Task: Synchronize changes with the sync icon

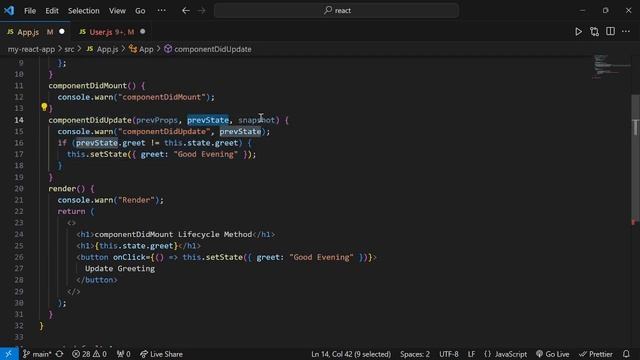Action: tap(60, 354)
